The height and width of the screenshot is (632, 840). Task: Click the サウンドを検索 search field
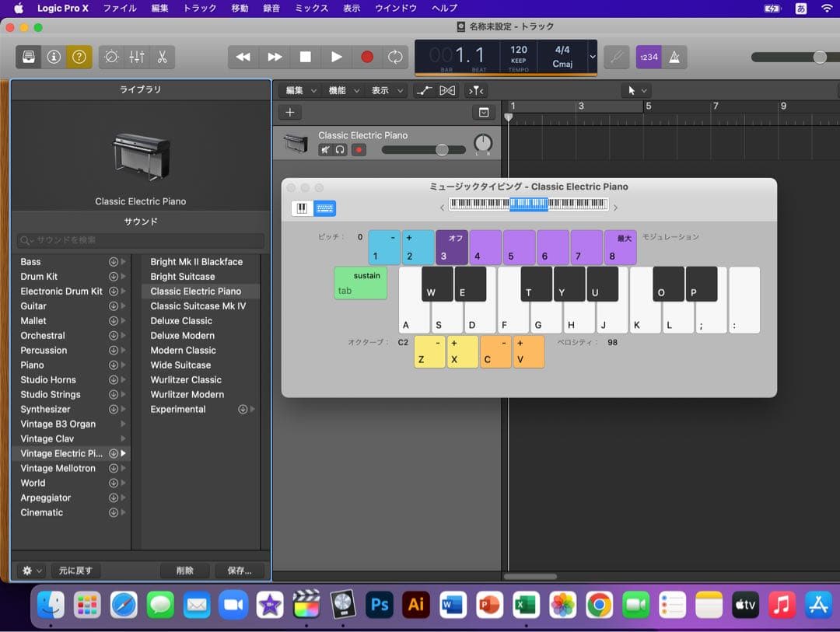tap(140, 241)
